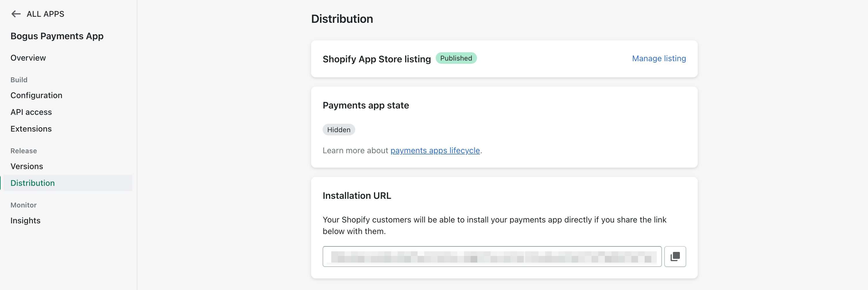
Task: Click the Release section label
Action: coord(24,151)
